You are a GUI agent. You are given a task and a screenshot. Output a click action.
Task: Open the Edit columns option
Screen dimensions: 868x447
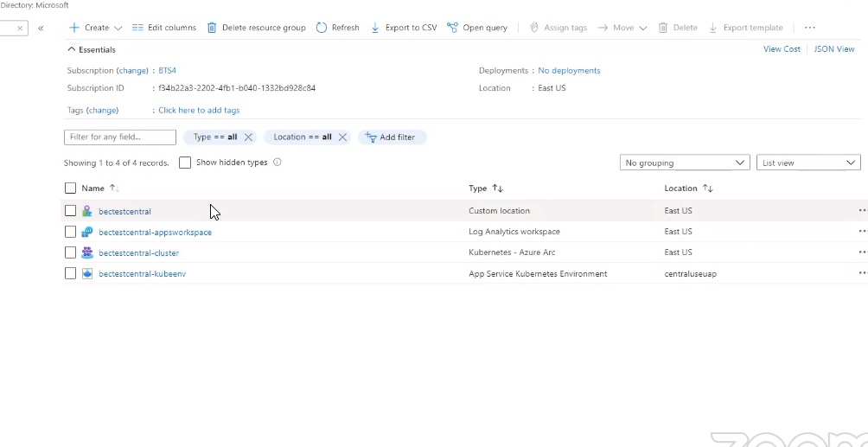click(x=164, y=27)
